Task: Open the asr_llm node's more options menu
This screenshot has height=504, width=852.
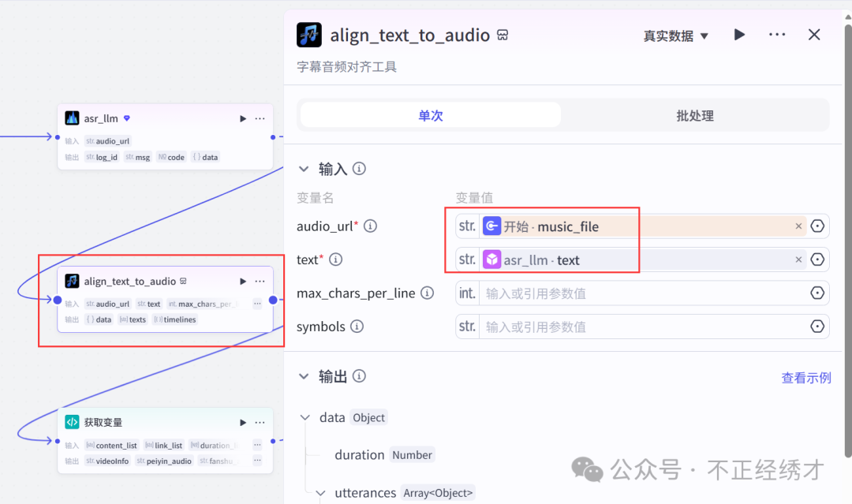Action: pyautogui.click(x=260, y=118)
